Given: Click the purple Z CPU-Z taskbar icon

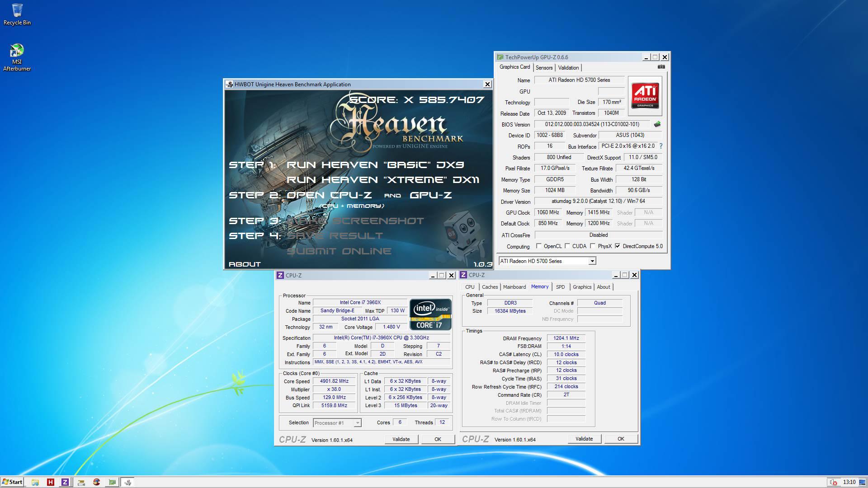Looking at the screenshot, I should (65, 482).
